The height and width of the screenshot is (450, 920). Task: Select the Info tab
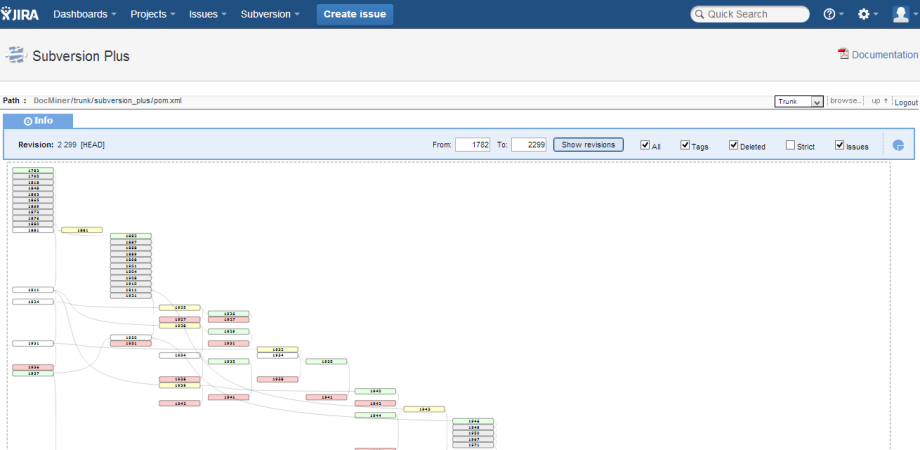point(38,121)
